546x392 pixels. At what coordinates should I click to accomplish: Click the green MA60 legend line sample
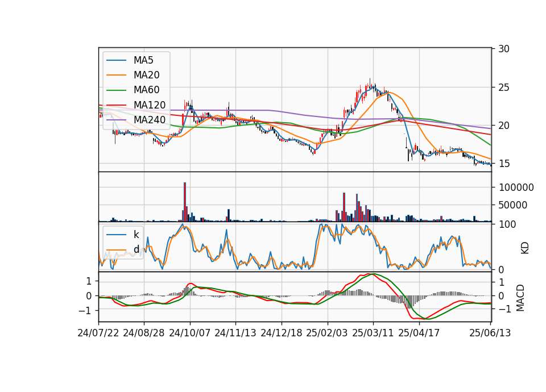click(116, 90)
